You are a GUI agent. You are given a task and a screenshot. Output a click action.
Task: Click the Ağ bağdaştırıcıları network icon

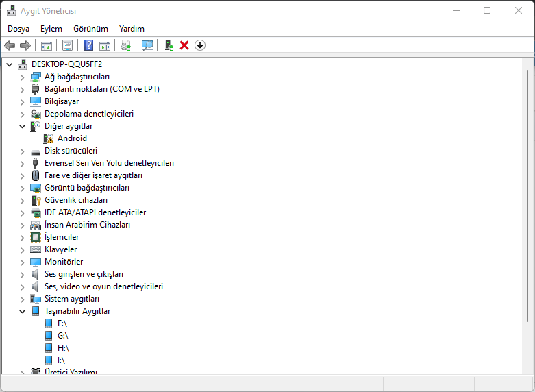pyautogui.click(x=36, y=77)
